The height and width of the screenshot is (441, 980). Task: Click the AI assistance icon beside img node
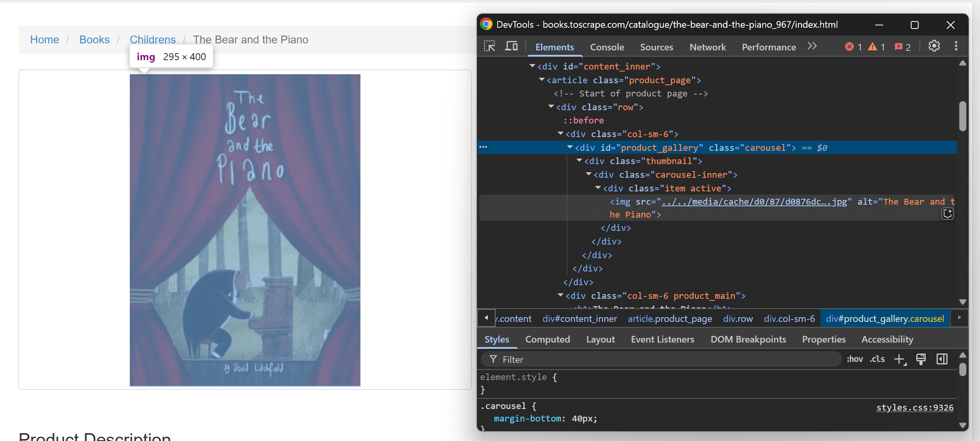[948, 214]
